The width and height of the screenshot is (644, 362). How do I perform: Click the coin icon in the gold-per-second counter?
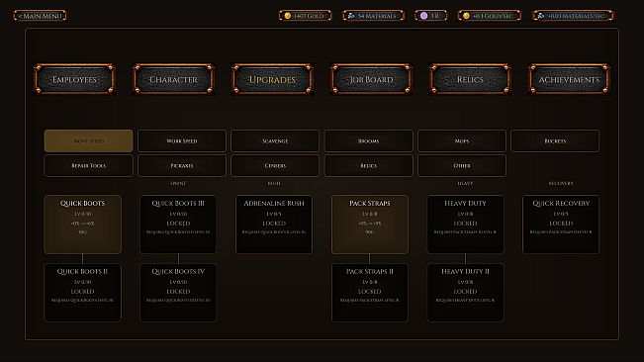[x=466, y=16]
